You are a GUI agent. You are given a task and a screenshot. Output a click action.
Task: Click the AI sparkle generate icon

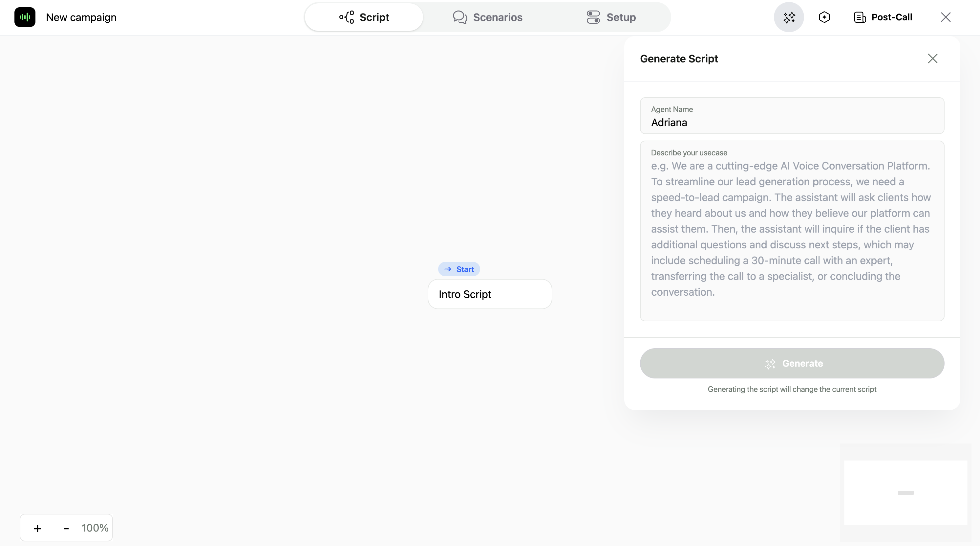789,17
